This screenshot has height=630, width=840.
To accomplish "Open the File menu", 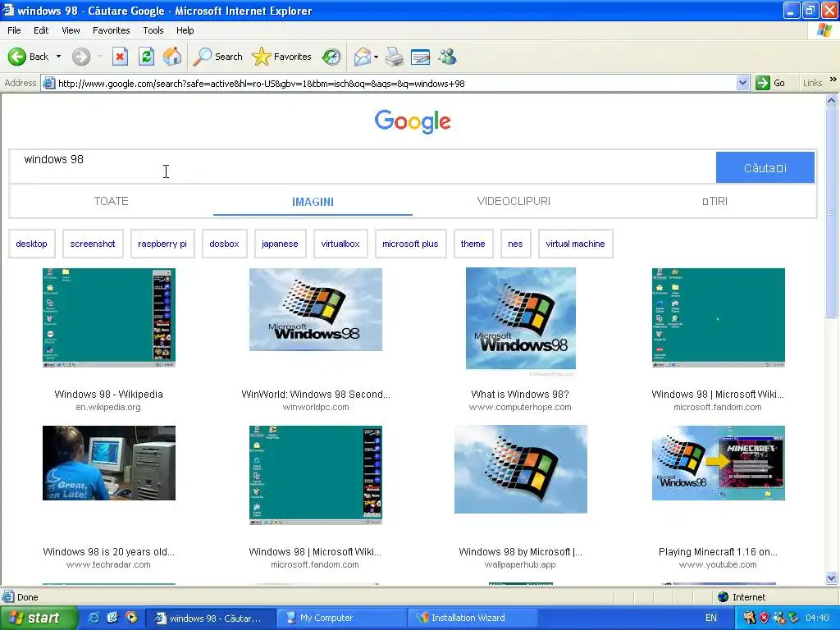I will [x=14, y=30].
